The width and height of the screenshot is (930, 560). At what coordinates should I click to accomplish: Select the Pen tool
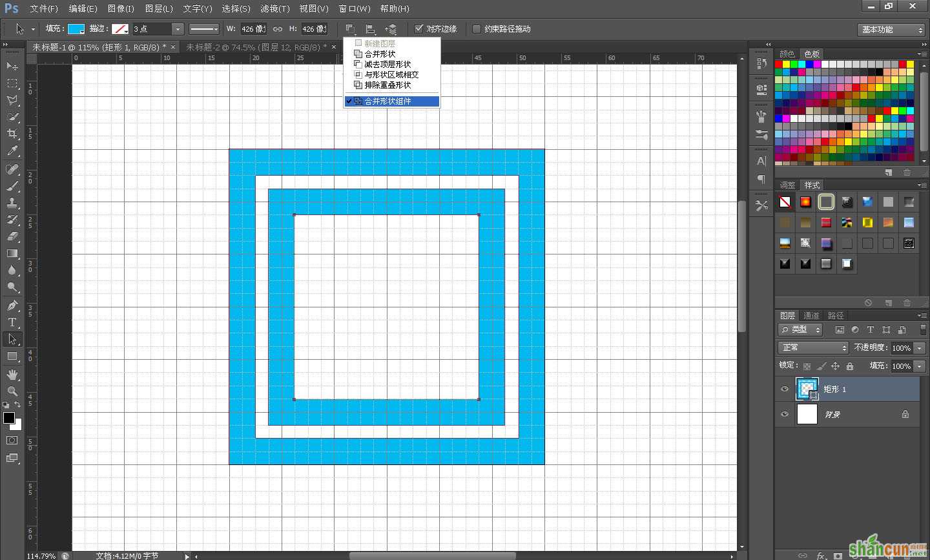[x=12, y=306]
